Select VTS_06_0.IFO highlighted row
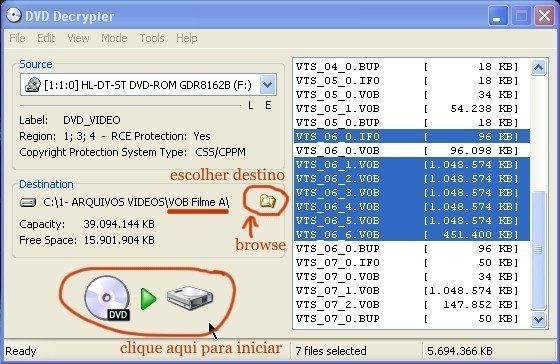Viewport: 560px width, 364px height. [411, 136]
